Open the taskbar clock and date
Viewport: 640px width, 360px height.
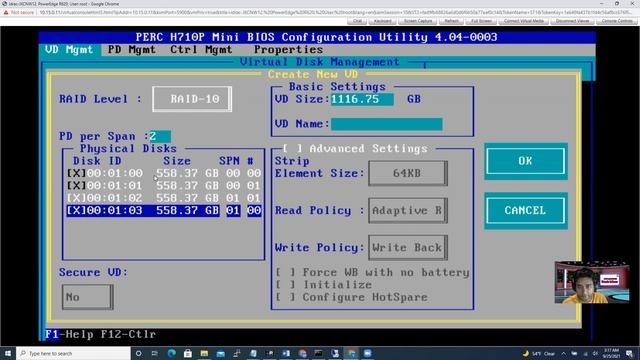click(611, 353)
